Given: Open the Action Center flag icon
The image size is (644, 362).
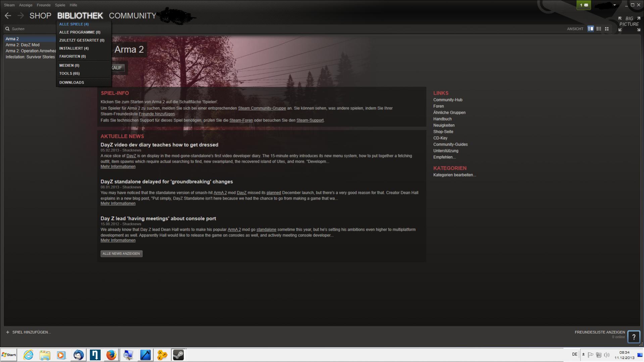Looking at the screenshot, I should (591, 355).
